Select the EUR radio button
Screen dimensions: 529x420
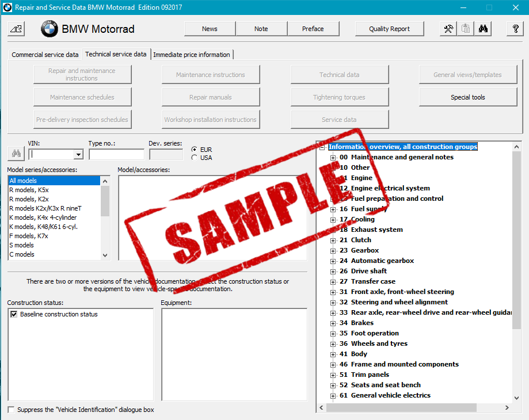(x=195, y=150)
